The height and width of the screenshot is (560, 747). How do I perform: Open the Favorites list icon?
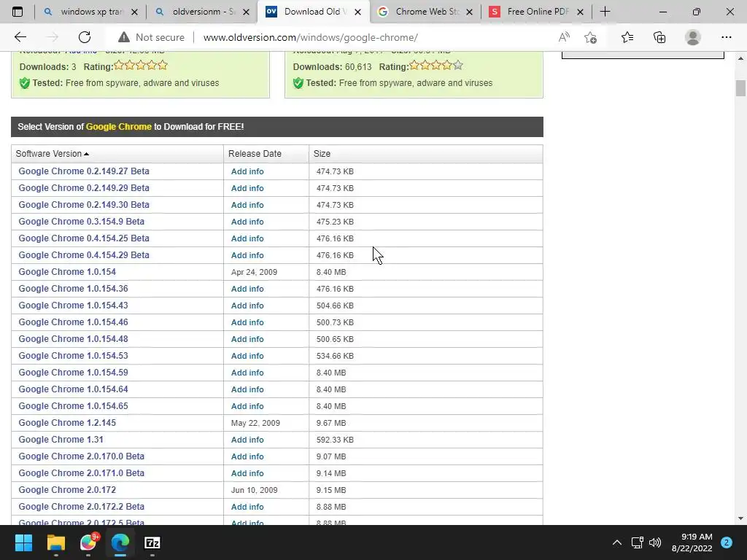point(627,37)
